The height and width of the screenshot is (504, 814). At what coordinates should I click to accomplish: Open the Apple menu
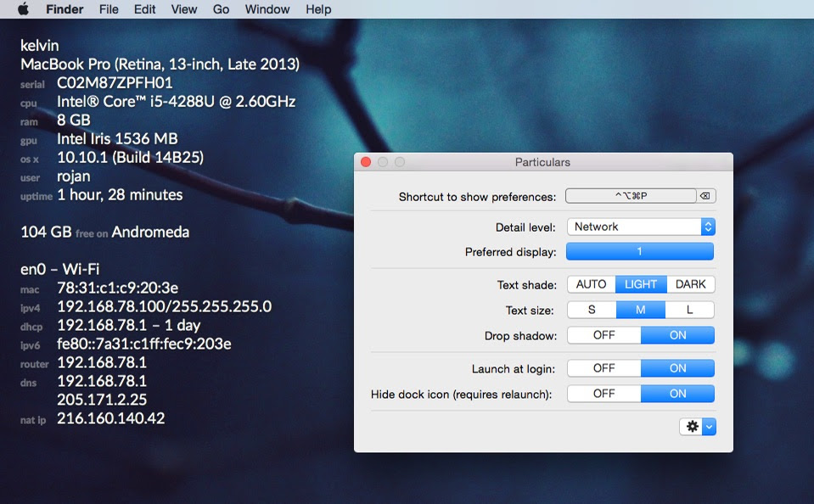(x=24, y=8)
